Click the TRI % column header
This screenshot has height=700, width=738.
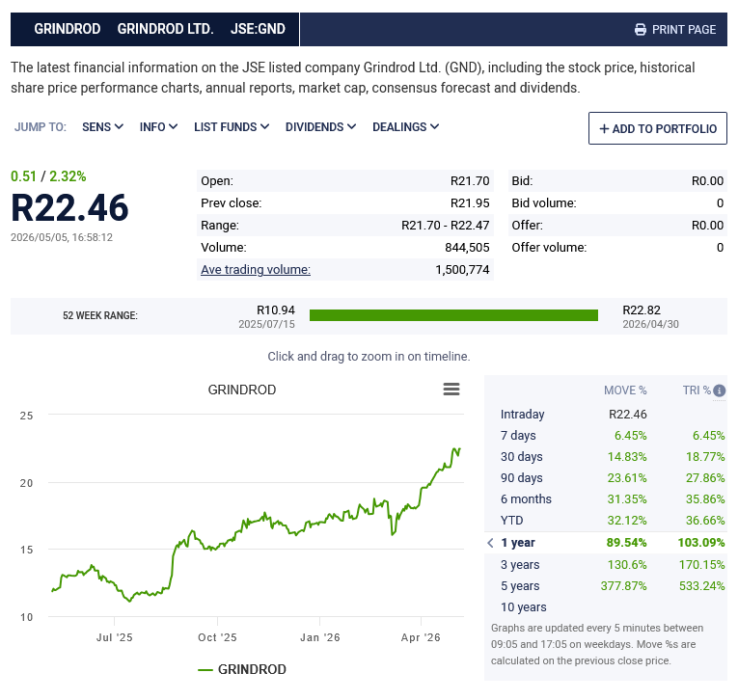point(697,390)
